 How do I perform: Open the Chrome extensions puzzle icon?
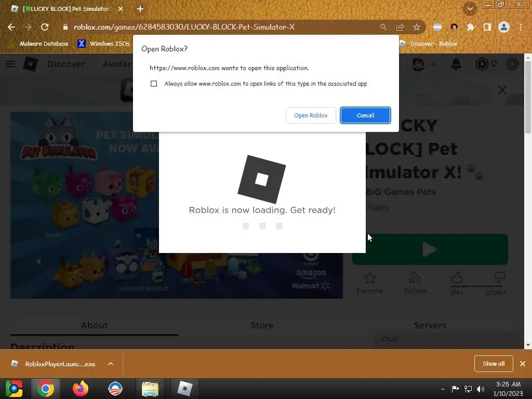pos(471,27)
